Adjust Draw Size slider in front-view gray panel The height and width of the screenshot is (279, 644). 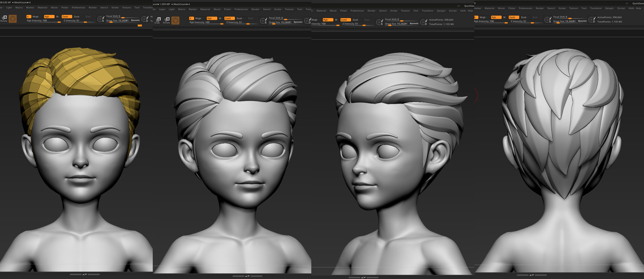coord(286,22)
